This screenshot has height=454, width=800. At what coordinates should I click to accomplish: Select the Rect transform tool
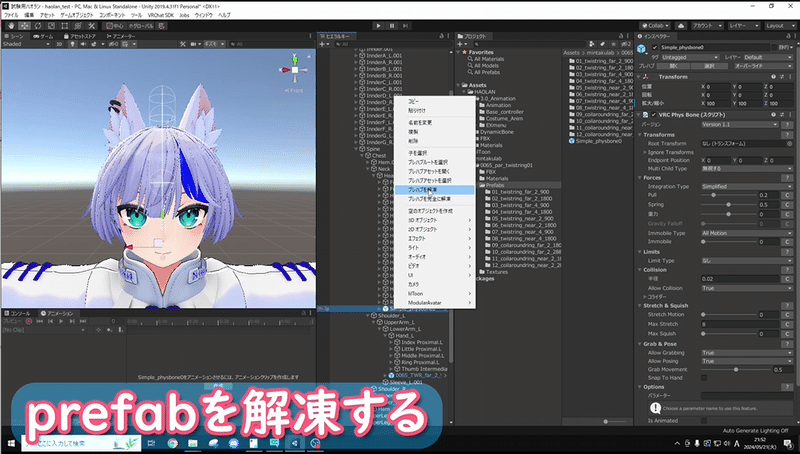click(64, 26)
